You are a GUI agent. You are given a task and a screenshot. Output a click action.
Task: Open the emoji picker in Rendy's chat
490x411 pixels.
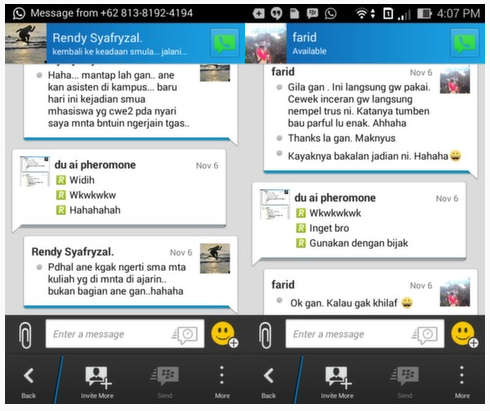pyautogui.click(x=224, y=334)
